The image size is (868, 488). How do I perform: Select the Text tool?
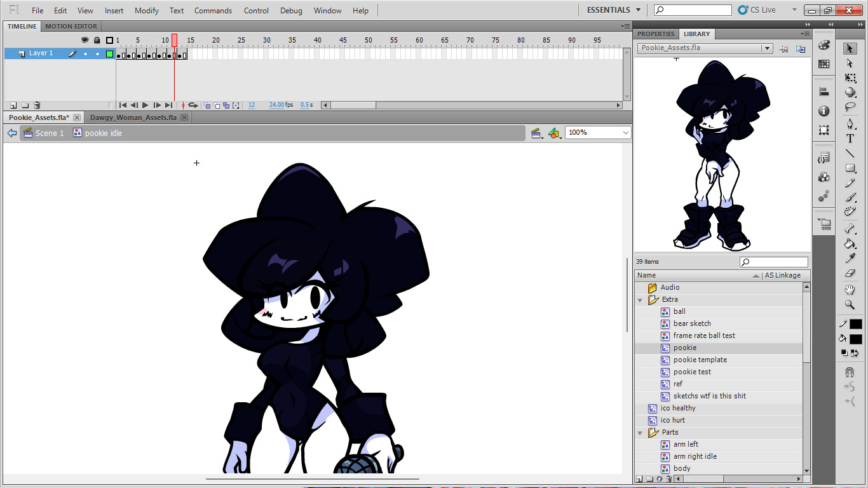850,139
